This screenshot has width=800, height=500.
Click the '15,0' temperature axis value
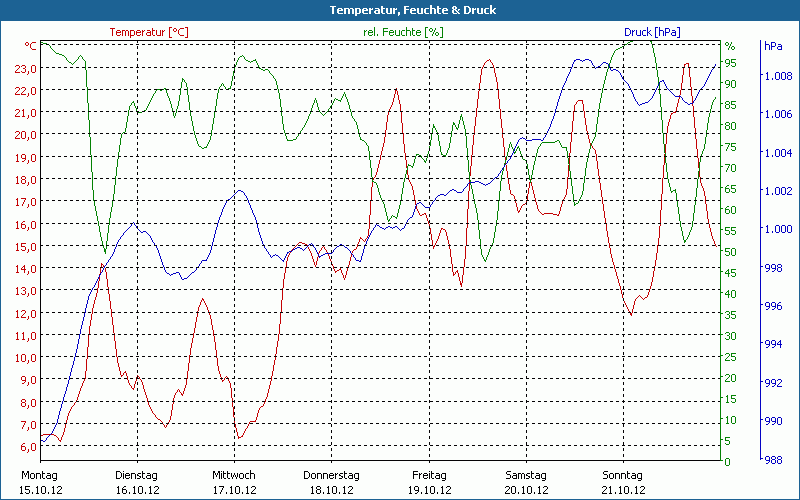pos(26,246)
